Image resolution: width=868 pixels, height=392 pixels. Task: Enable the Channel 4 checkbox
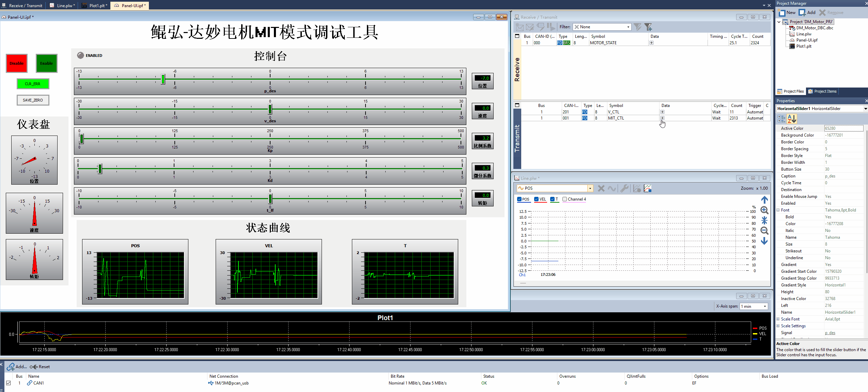(565, 199)
